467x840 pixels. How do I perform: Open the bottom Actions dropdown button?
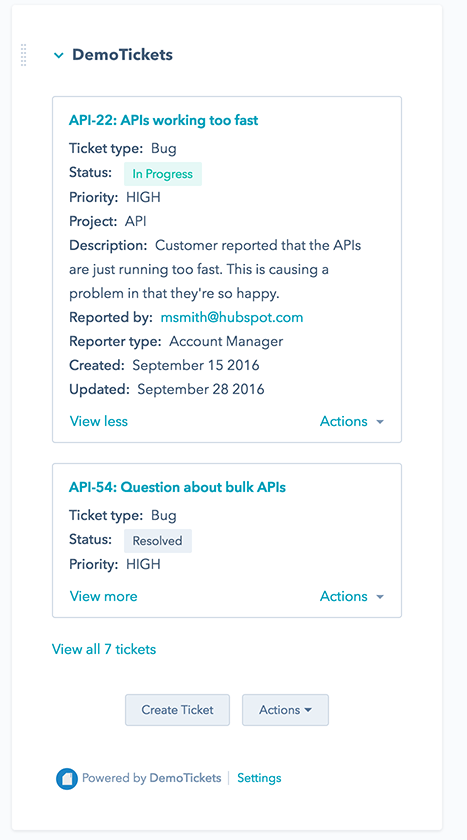pos(285,710)
